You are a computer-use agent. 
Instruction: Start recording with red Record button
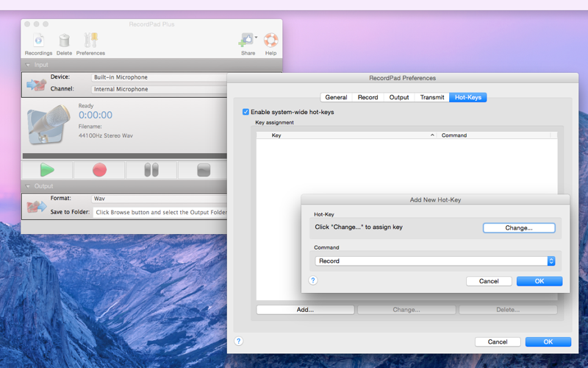tap(99, 170)
